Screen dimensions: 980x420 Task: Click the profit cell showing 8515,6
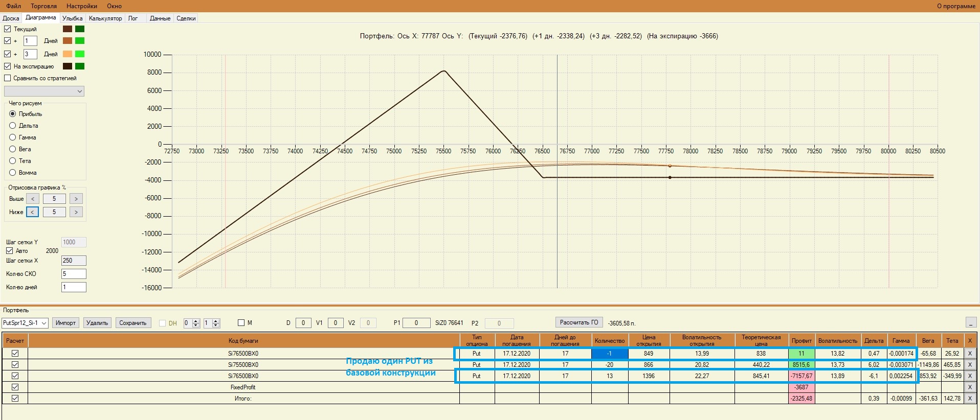pos(801,365)
